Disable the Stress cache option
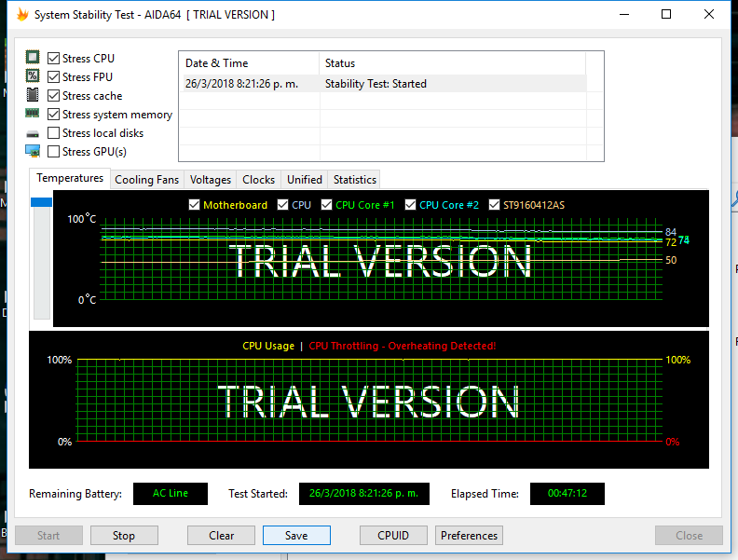Screen dimensions: 738x560 click(x=54, y=96)
